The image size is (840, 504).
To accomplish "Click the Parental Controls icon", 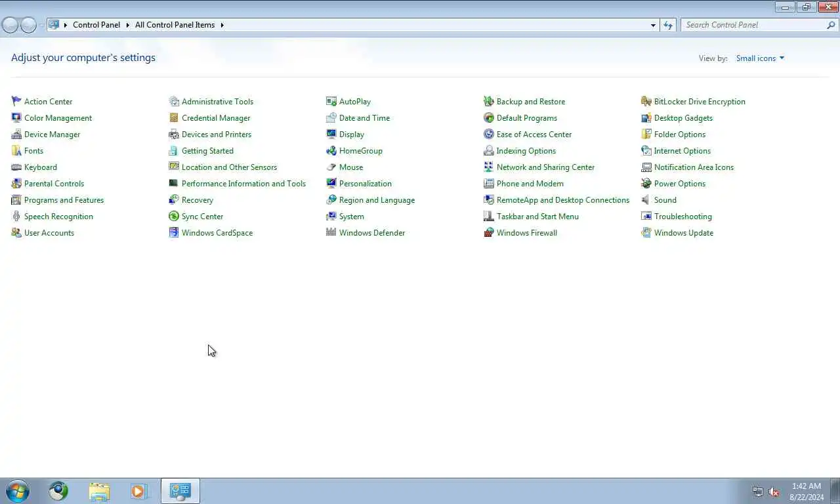I will tap(16, 183).
